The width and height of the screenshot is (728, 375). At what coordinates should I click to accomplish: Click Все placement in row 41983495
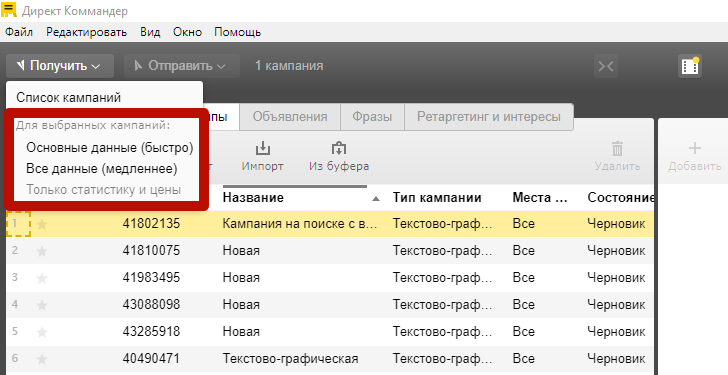tap(524, 278)
